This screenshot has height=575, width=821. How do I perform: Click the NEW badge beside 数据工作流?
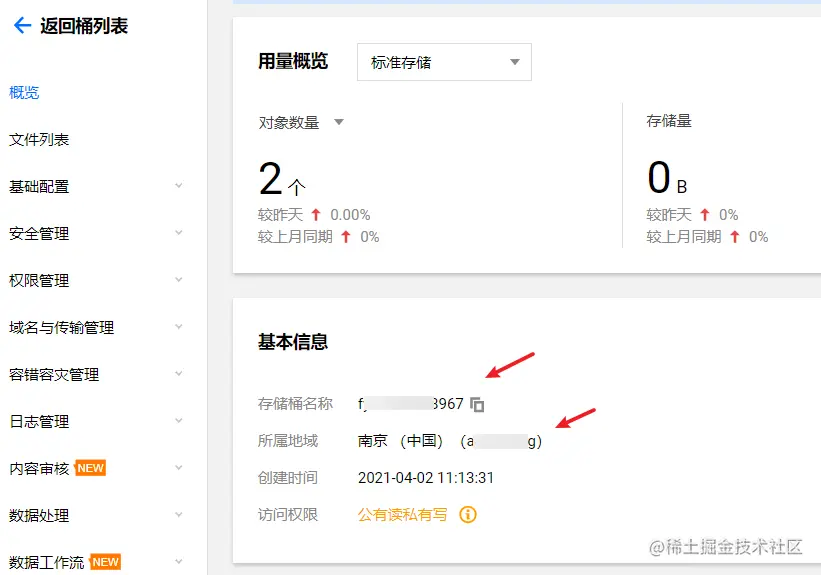(105, 562)
